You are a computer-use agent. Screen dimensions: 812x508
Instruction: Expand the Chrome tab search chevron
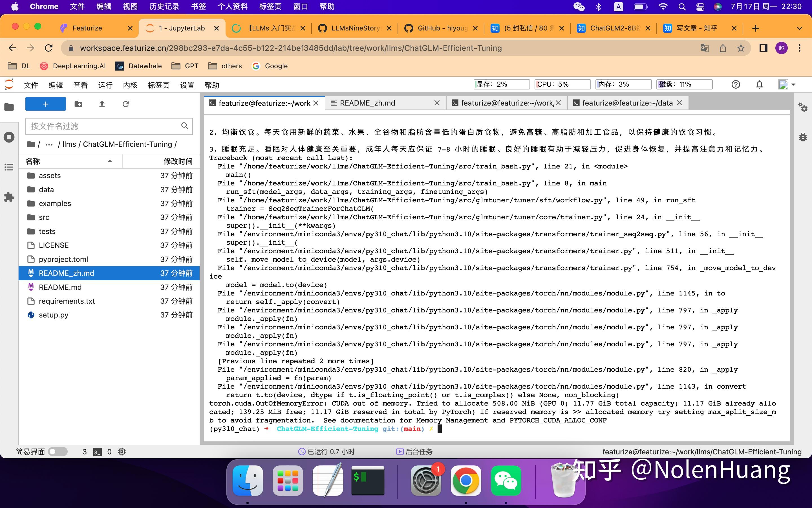coord(800,28)
